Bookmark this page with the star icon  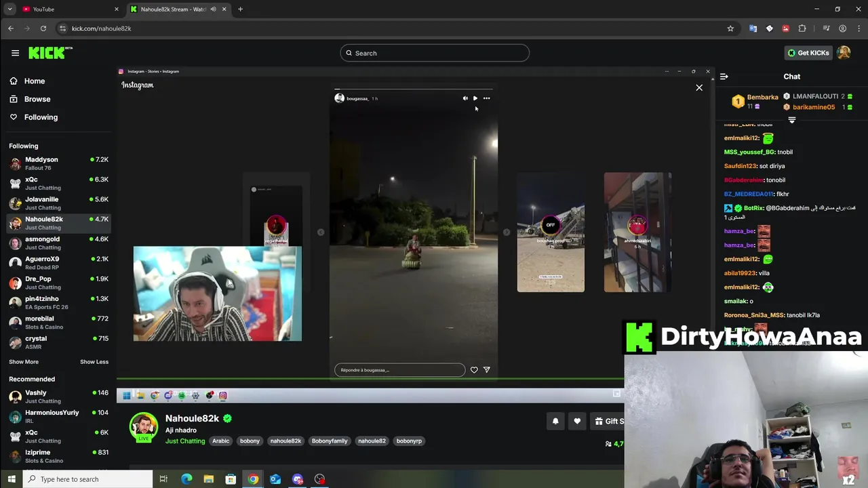click(730, 28)
